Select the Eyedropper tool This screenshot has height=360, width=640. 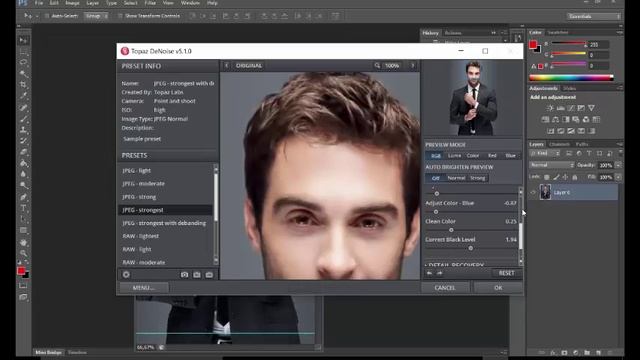coord(23,96)
